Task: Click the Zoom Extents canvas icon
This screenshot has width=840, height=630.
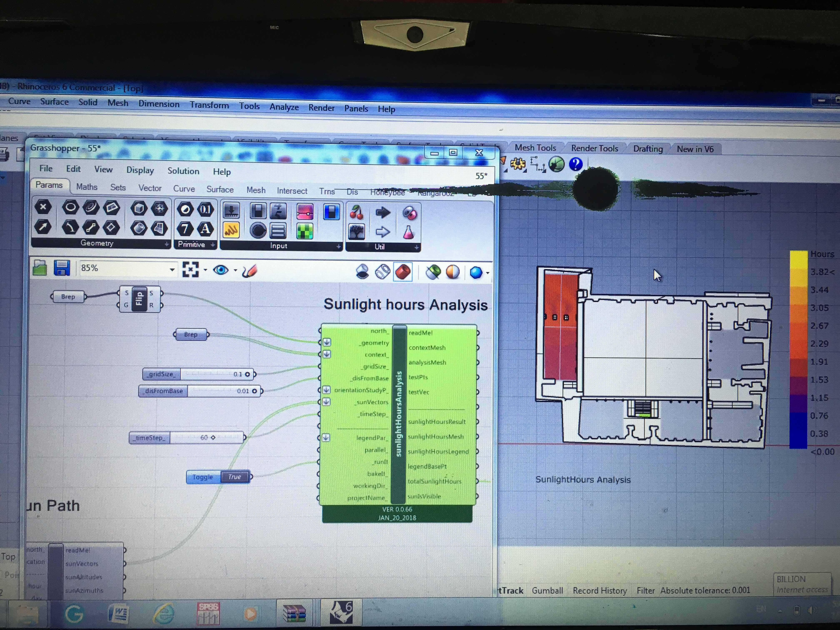Action: [191, 270]
